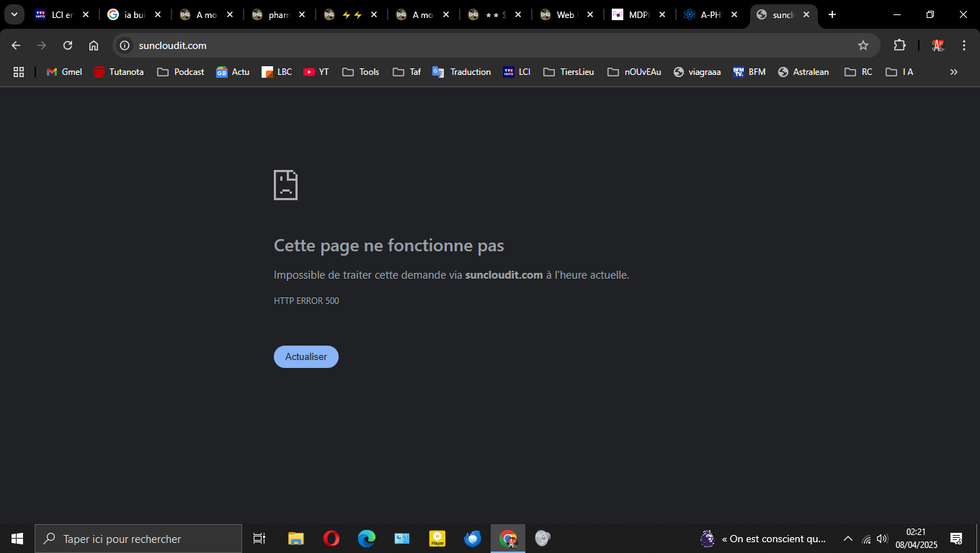The image size is (980, 553).
Task: Click the Actualiser button
Action: [306, 356]
